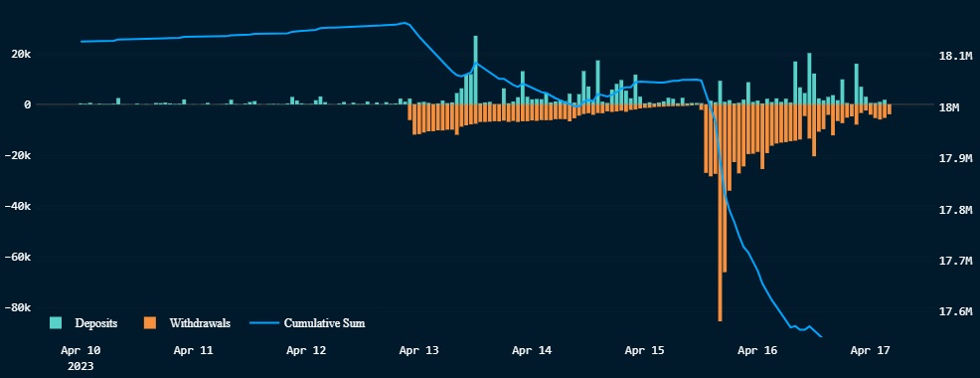
Task: Click the 17.6M right axis label
Action: coord(955,311)
